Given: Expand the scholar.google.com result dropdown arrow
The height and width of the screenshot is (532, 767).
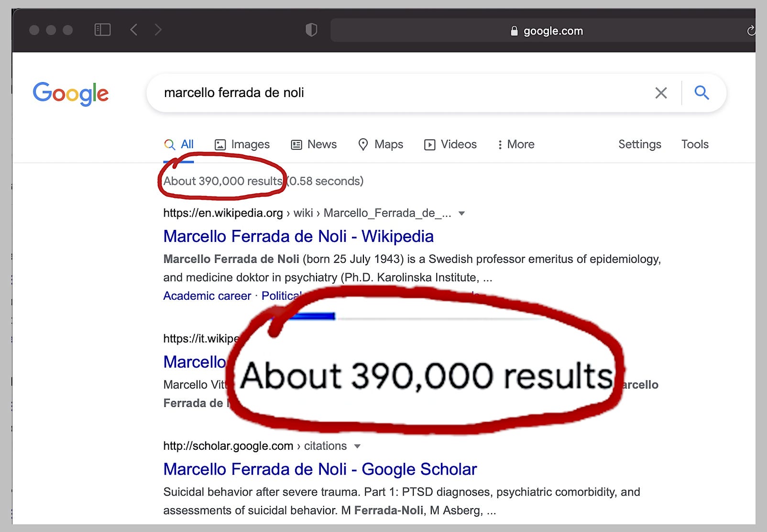Looking at the screenshot, I should pyautogui.click(x=357, y=446).
